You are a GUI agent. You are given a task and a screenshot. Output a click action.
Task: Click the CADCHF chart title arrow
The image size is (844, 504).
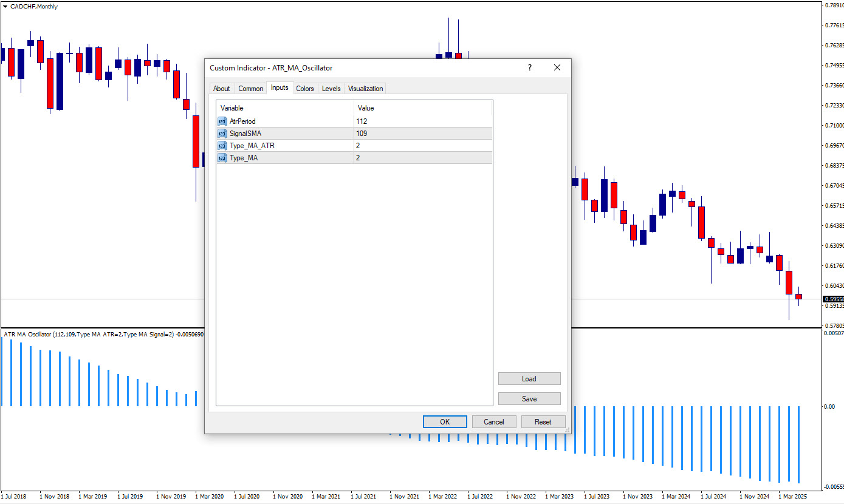5,7
